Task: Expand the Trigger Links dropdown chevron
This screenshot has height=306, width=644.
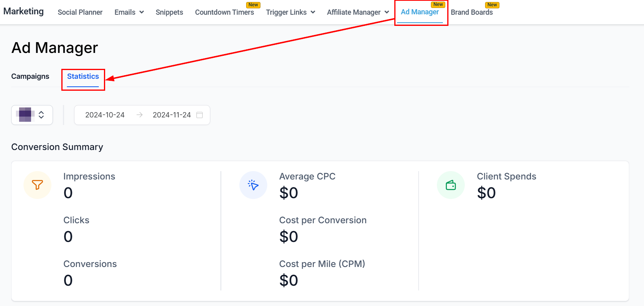Action: click(313, 12)
